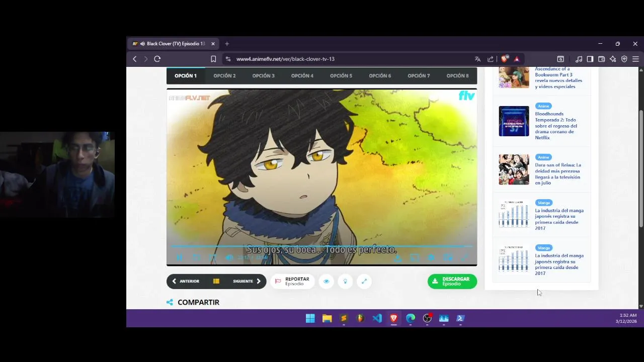Viewport: 644px width, 362px height.
Task: Click the Dara-san of Reiwa thumbnail
Action: click(514, 169)
